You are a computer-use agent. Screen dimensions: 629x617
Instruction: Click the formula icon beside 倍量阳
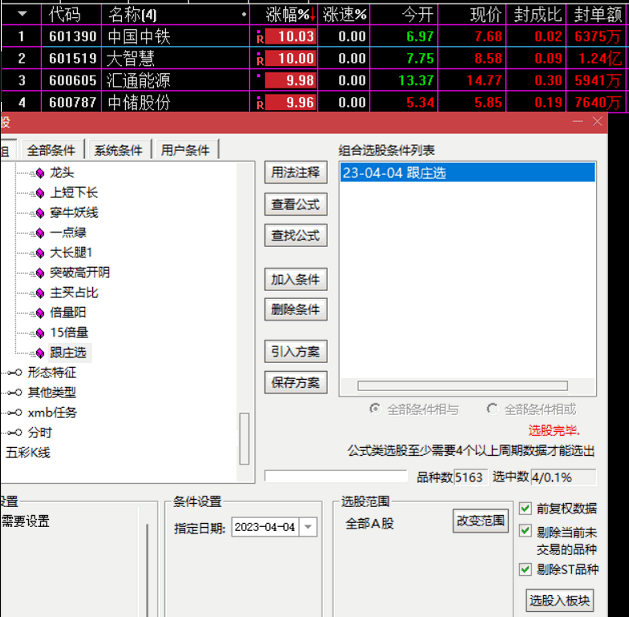[x=40, y=313]
